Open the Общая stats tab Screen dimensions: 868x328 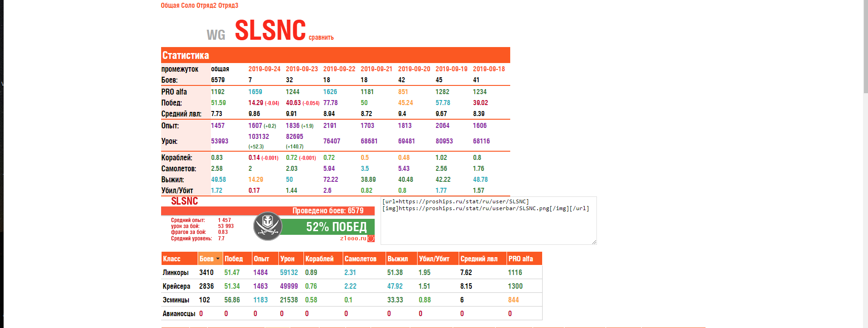click(x=170, y=5)
